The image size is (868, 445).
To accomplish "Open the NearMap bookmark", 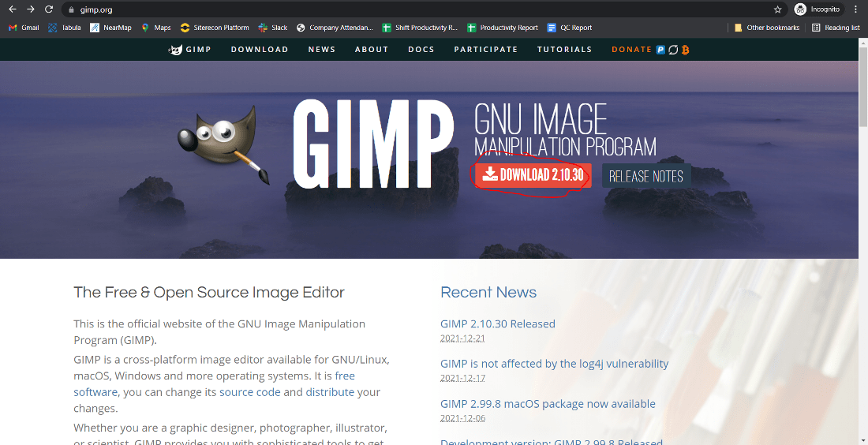I will (x=110, y=28).
